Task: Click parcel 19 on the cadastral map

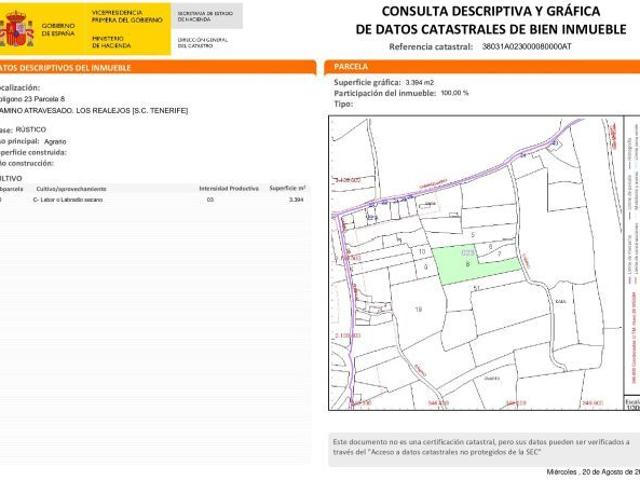Action: tap(418, 309)
